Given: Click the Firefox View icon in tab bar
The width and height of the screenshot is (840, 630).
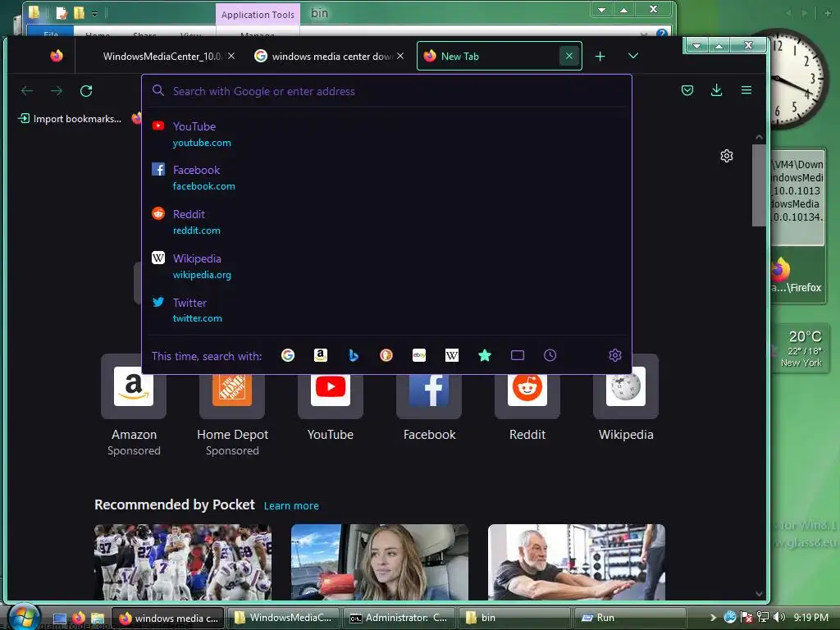Looking at the screenshot, I should click(x=57, y=56).
